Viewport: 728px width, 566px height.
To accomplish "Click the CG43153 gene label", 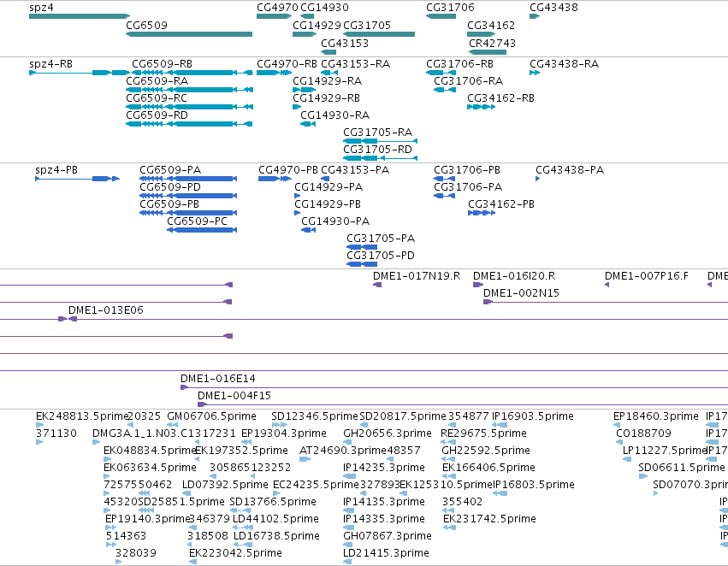I will (x=345, y=43).
